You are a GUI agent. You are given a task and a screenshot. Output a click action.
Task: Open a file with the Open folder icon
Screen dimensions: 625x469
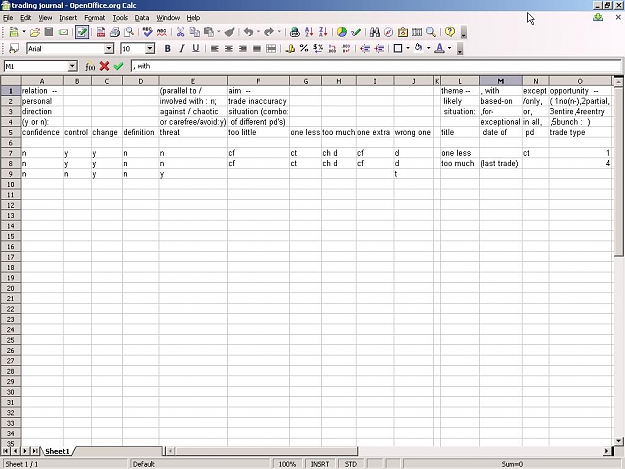point(35,32)
